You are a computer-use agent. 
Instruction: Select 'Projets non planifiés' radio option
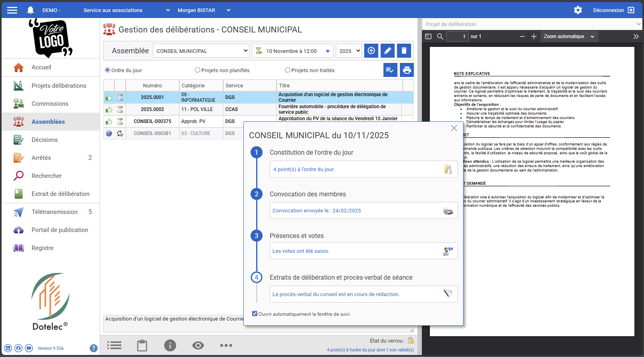tap(197, 70)
